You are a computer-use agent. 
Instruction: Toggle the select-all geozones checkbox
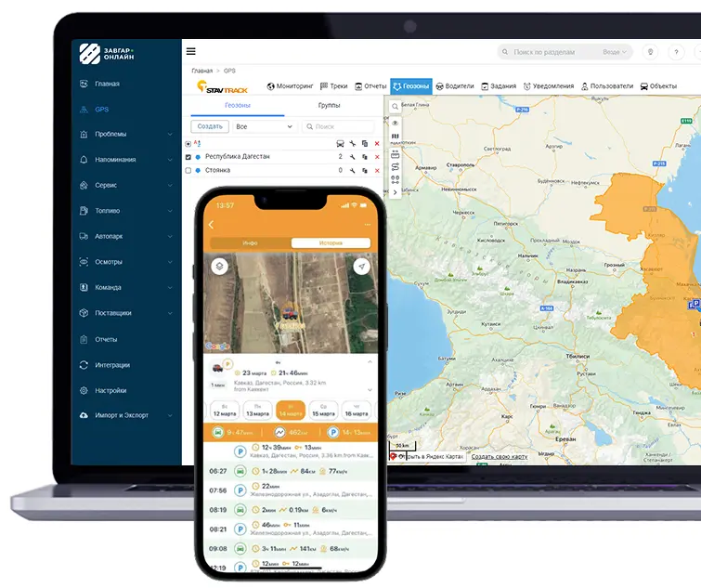188,144
